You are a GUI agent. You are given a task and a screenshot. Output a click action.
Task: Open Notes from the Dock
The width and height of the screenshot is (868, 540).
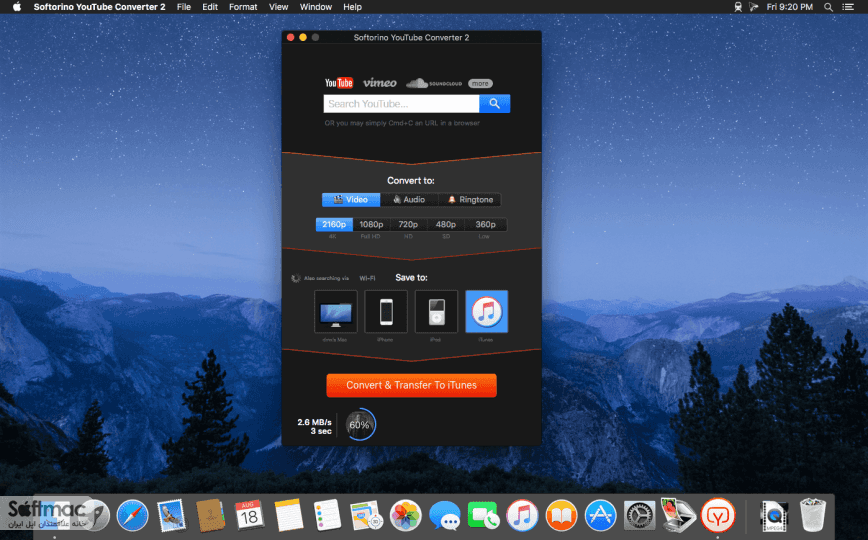[x=288, y=516]
